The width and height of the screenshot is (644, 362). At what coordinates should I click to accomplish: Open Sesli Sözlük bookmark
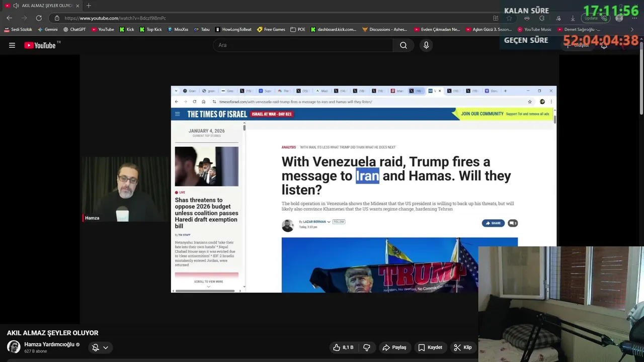point(18,30)
